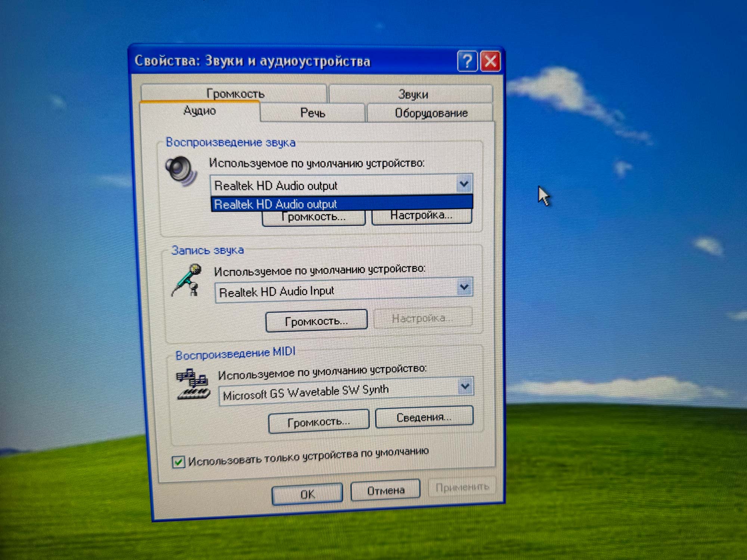
Task: Toggle 'Использовать только устройства по умолчанию' checkbox
Action: (x=178, y=462)
